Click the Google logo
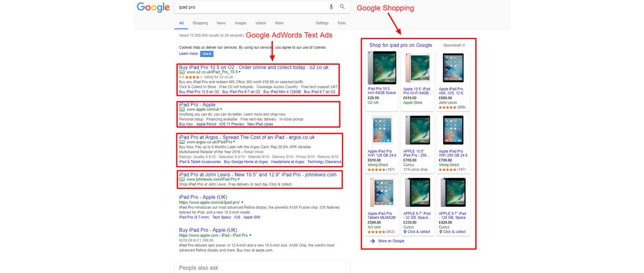 [153, 7]
